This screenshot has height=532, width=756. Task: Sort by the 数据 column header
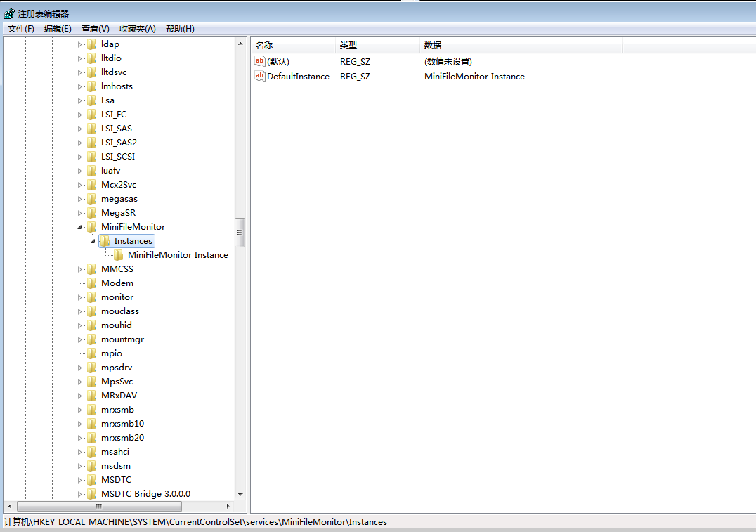click(x=521, y=46)
